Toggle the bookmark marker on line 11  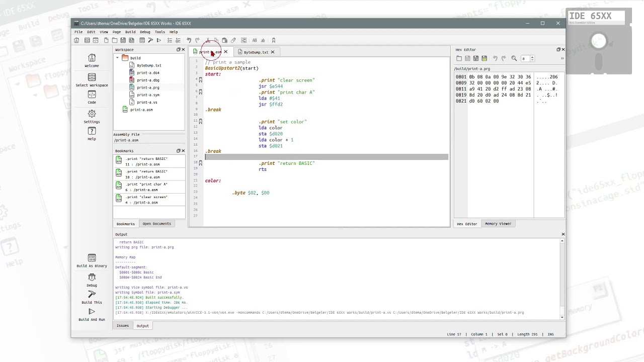pyautogui.click(x=200, y=122)
